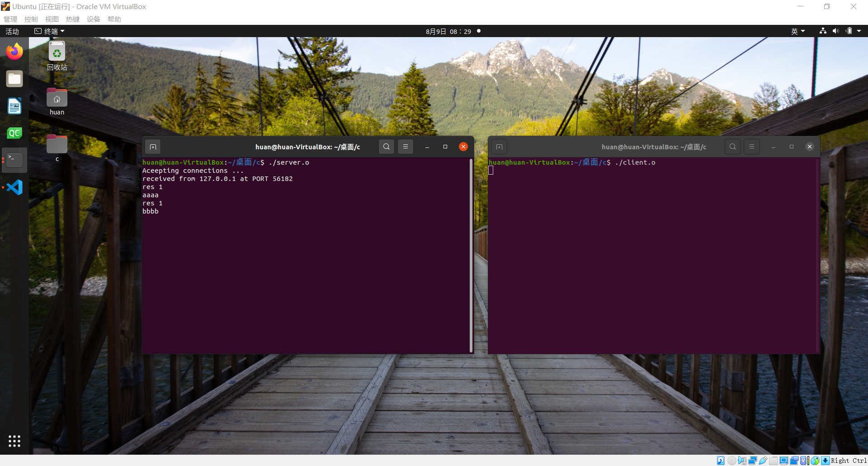Image resolution: width=868 pixels, height=466 pixels.
Task: Open the 热键 menu in VirtualBox menu bar
Action: (x=72, y=19)
